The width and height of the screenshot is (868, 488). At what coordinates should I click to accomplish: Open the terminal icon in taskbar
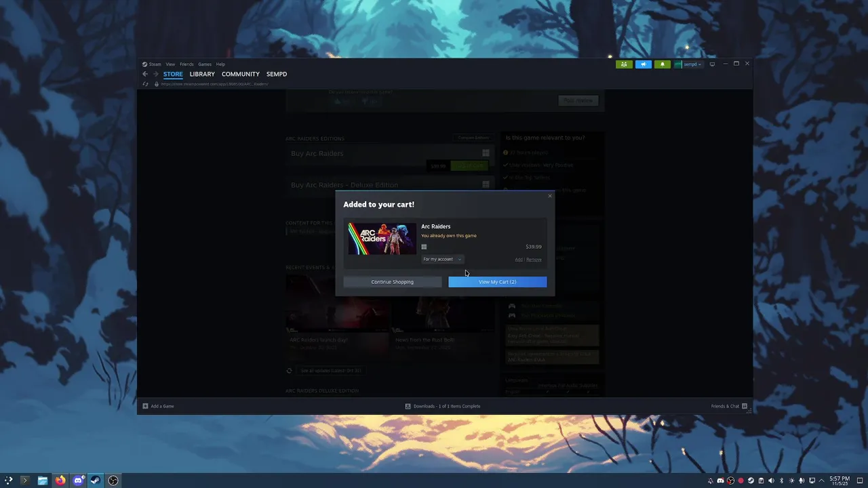(x=25, y=481)
